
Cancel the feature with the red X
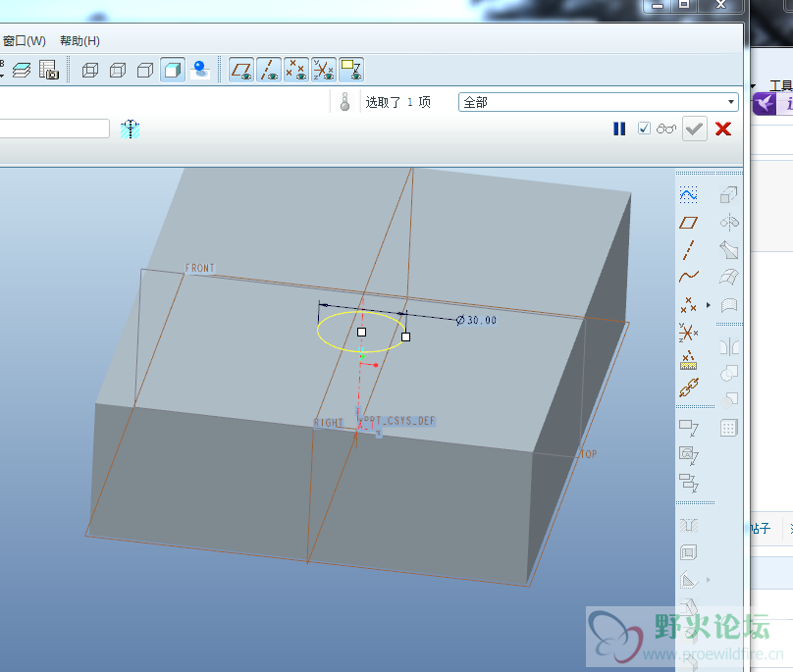click(x=723, y=129)
